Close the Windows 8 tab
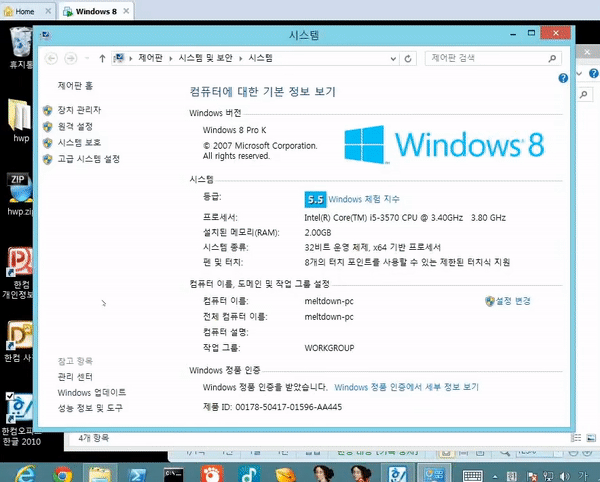The image size is (600, 482). (126, 11)
